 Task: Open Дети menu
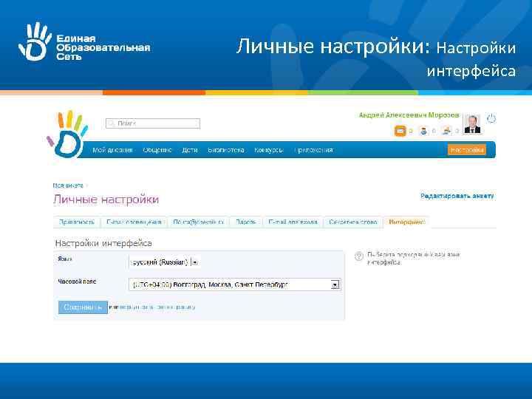tap(190, 150)
